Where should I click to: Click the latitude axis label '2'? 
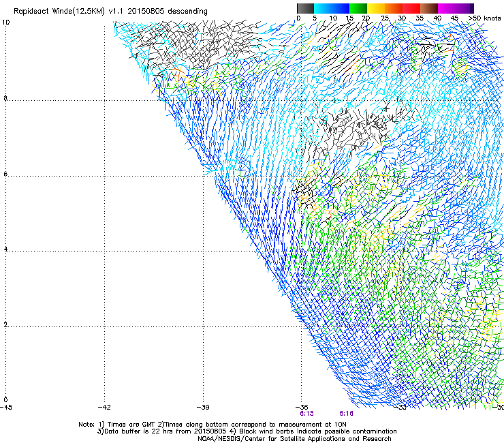5,325
